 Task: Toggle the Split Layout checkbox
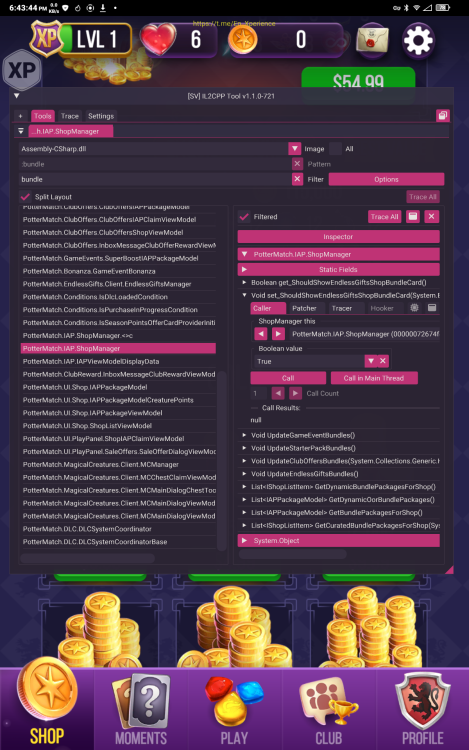pos(25,197)
